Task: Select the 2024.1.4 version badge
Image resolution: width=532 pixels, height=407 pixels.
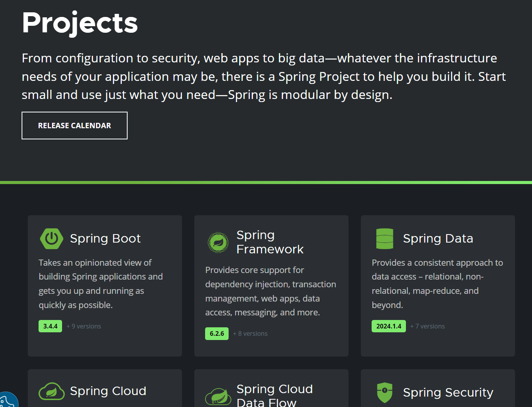Action: coord(389,326)
